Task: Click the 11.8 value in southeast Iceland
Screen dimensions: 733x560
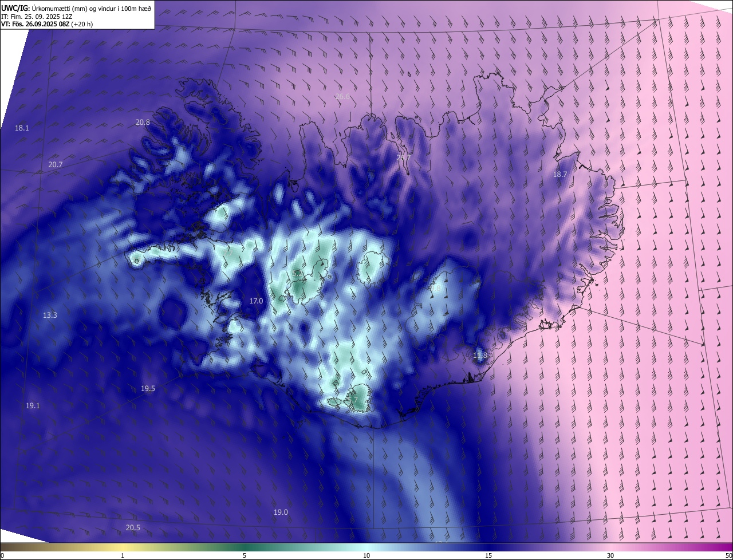Action: [480, 356]
